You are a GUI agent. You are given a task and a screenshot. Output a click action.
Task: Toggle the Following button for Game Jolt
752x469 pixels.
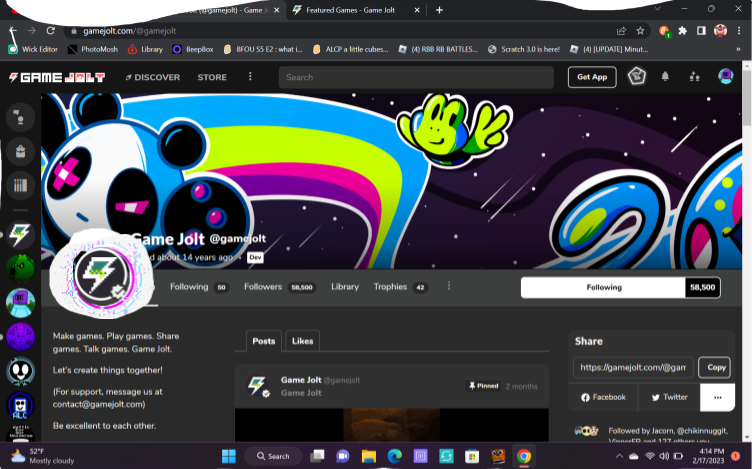pos(603,287)
